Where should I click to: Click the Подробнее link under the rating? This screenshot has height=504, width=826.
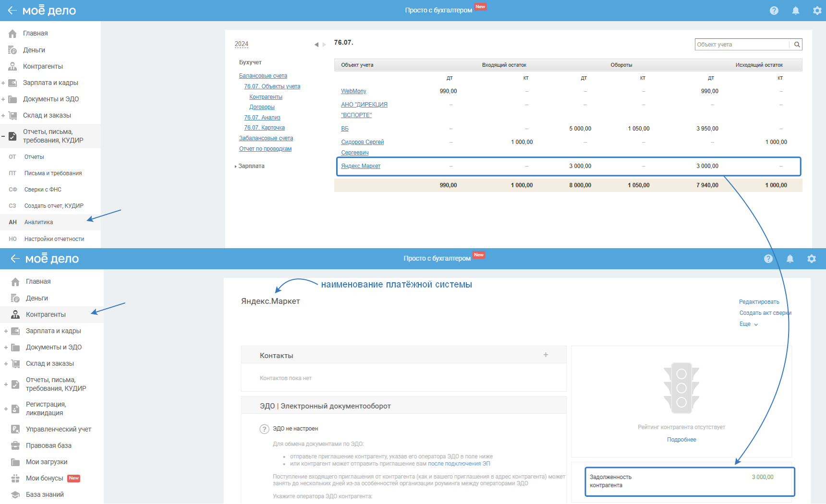click(x=681, y=440)
